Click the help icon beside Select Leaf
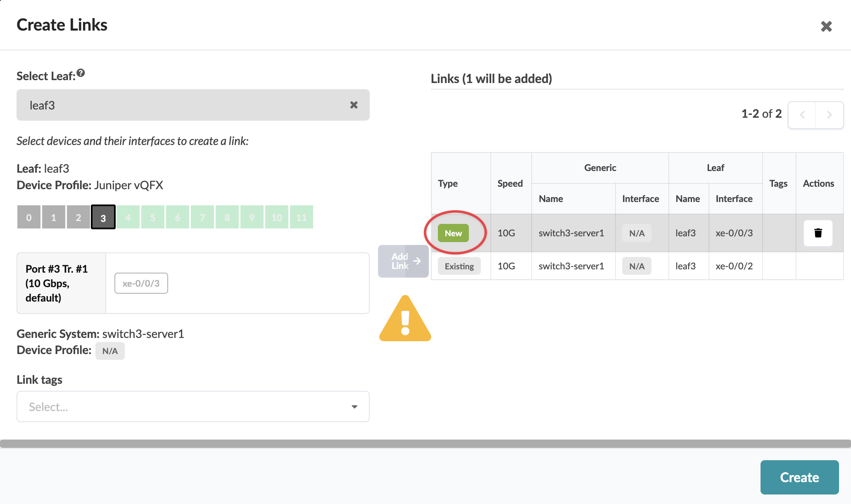The height and width of the screenshot is (504, 851). [81, 73]
